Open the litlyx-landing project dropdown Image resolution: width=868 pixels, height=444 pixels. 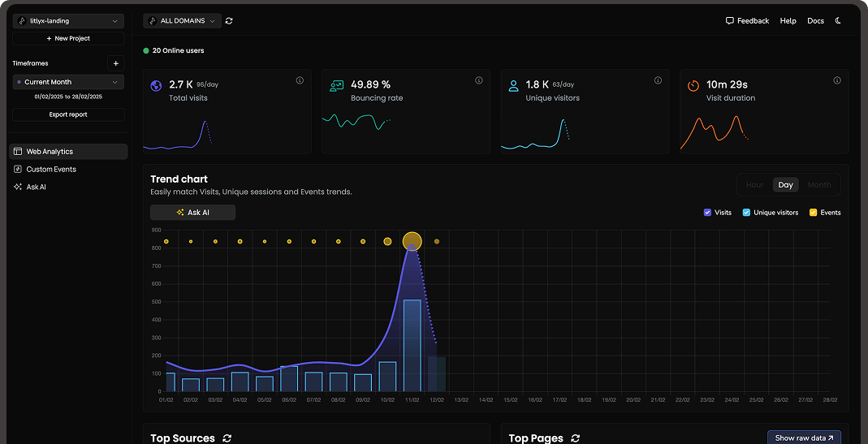pos(68,21)
